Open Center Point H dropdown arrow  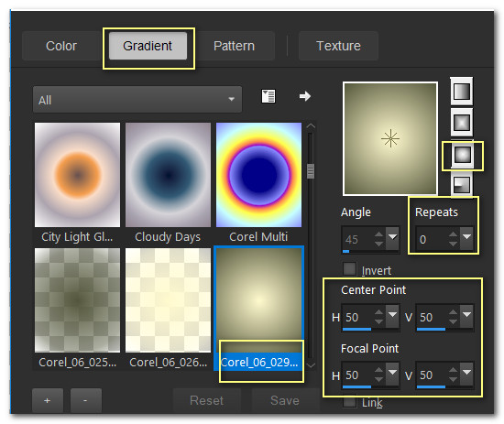pos(392,316)
